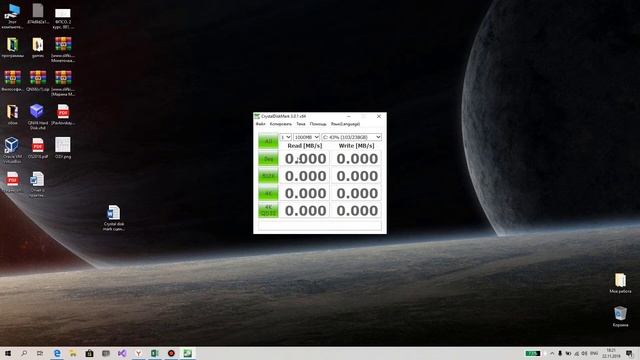Open the C: drive selection dropdown

coord(351,137)
